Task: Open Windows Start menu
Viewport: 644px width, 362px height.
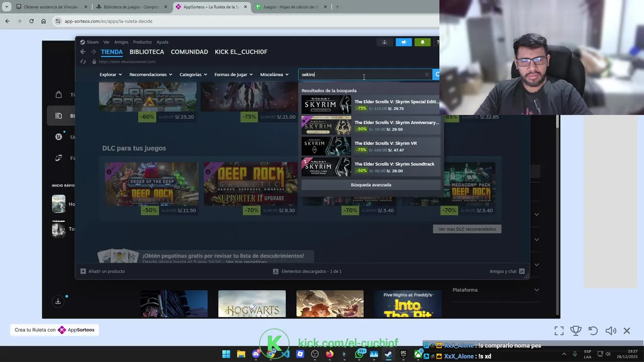Action: [226, 354]
